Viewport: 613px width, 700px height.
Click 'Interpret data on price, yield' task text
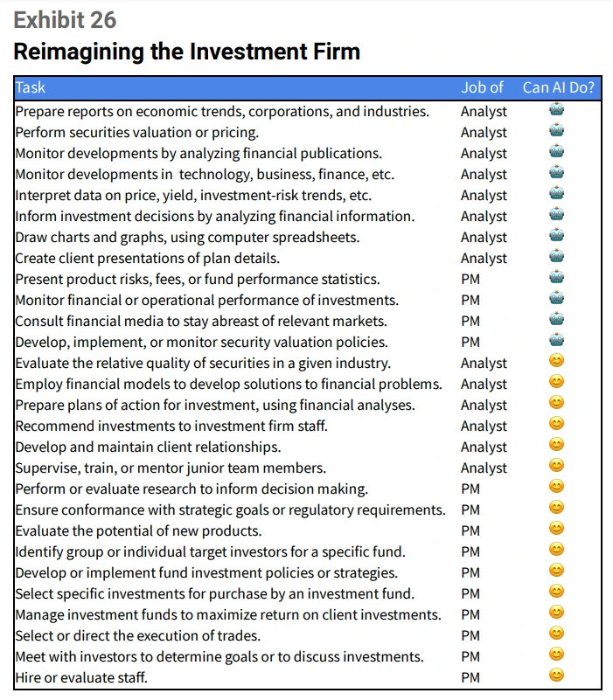pyautogui.click(x=193, y=196)
